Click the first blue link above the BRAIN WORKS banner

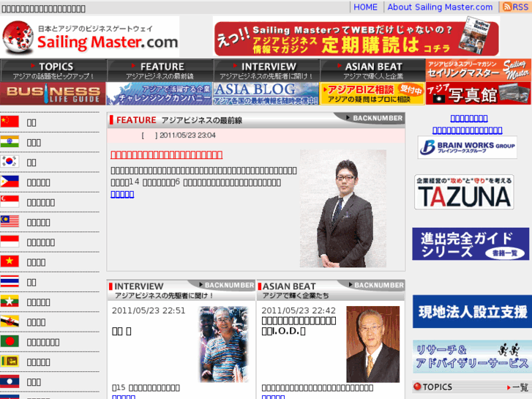pos(469,118)
